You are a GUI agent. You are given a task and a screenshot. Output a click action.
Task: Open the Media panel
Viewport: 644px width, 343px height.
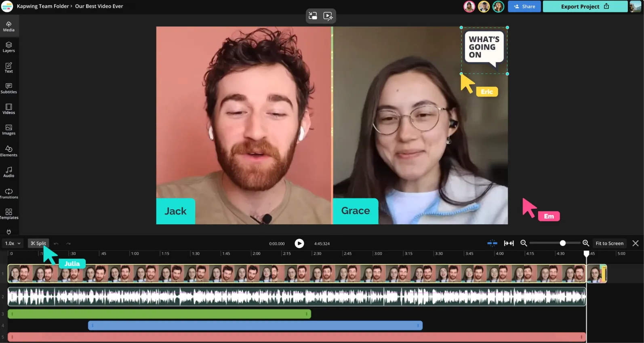click(x=9, y=26)
